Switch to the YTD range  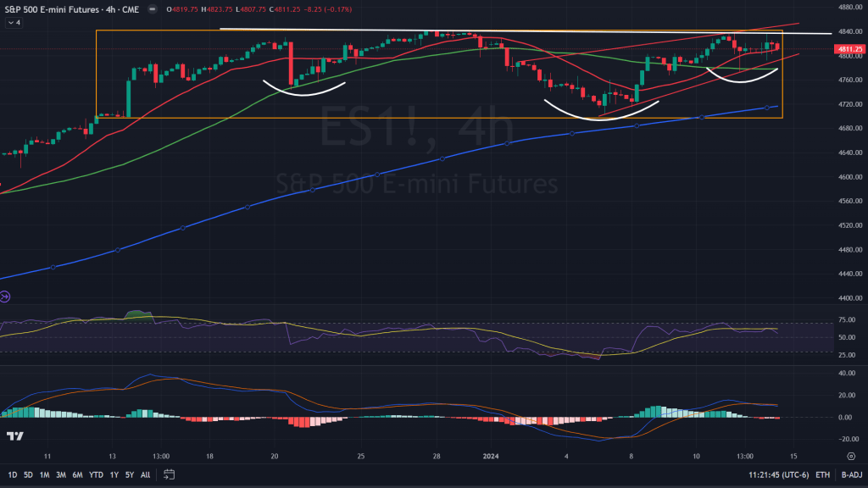[96, 474]
